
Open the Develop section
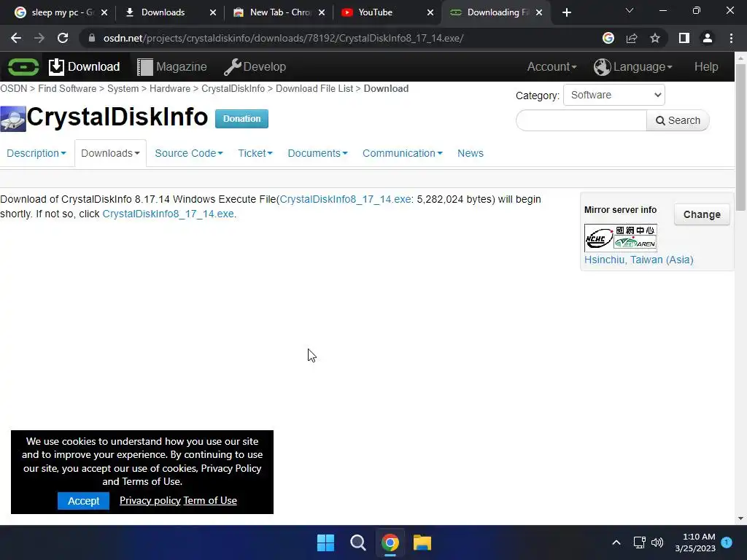point(255,66)
